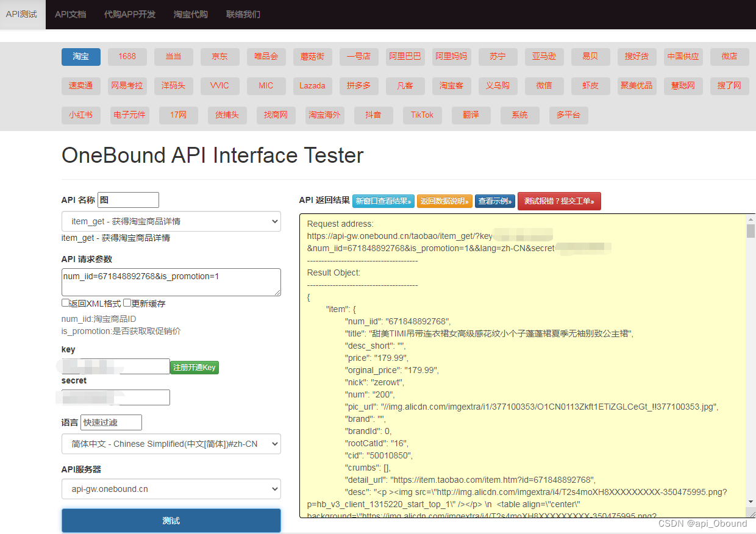This screenshot has width=756, height=534.
Task: Select the 唯品会 platform button
Action: [x=266, y=57]
